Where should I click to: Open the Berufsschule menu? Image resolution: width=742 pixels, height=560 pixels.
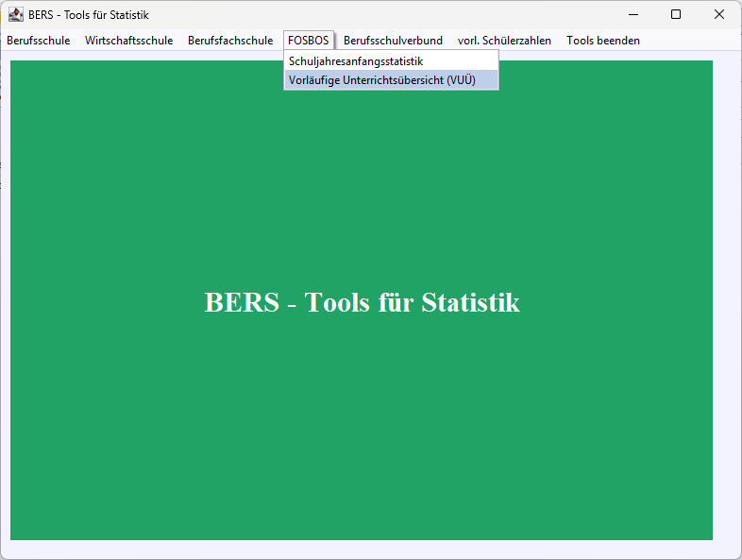[39, 41]
